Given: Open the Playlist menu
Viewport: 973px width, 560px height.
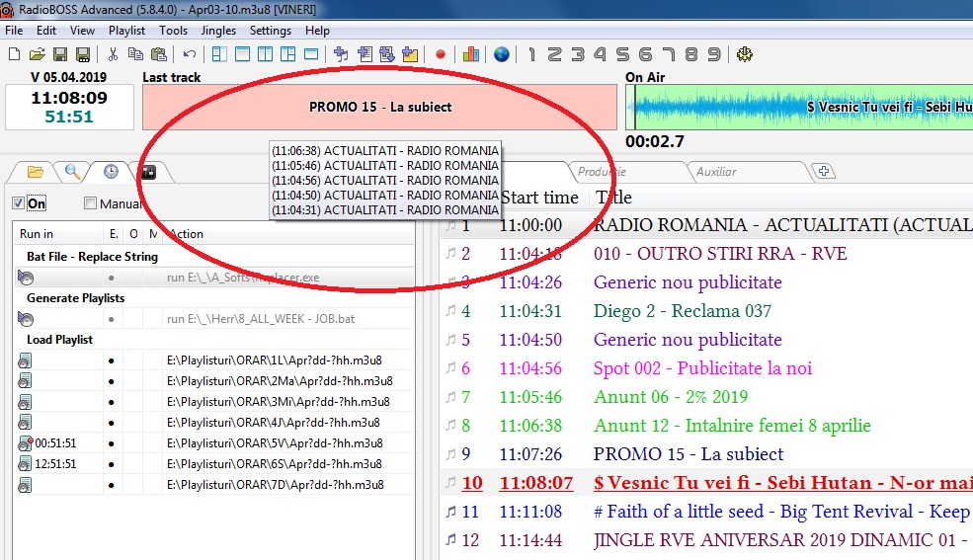Looking at the screenshot, I should pyautogui.click(x=126, y=31).
